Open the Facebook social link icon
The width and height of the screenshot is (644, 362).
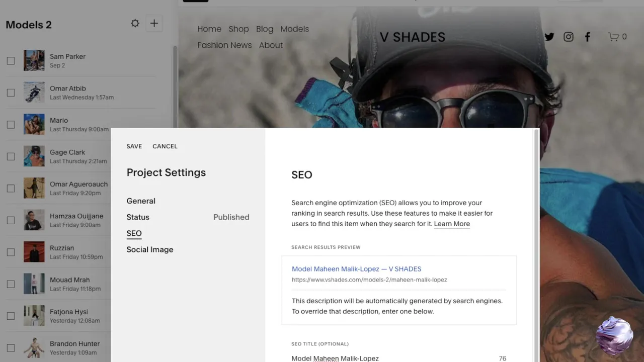(x=587, y=37)
